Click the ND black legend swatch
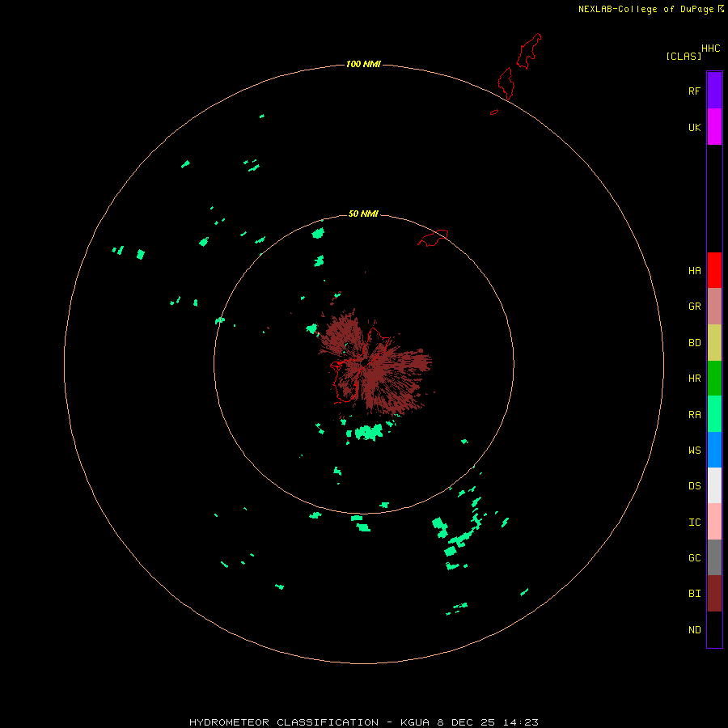The image size is (728, 728). point(714,629)
